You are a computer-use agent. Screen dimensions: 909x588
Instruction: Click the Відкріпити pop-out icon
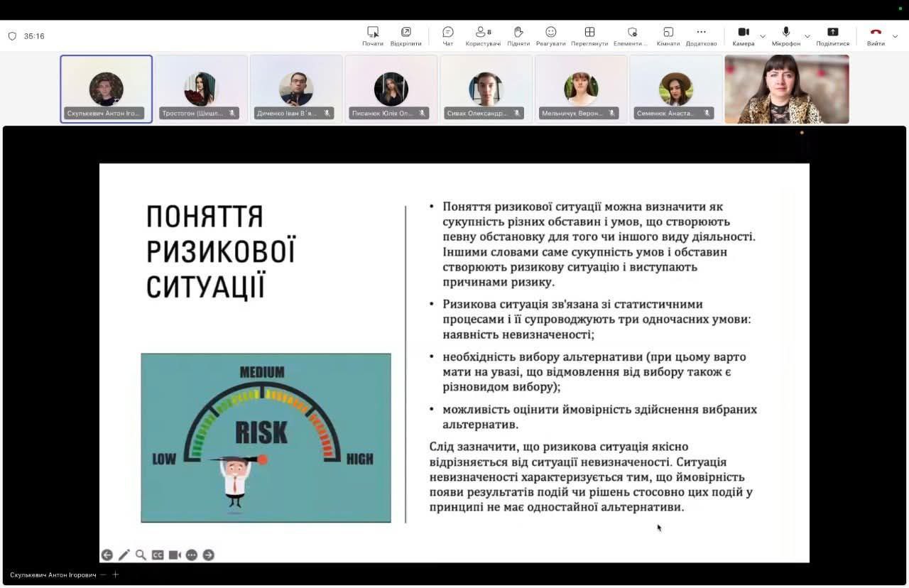405,36
